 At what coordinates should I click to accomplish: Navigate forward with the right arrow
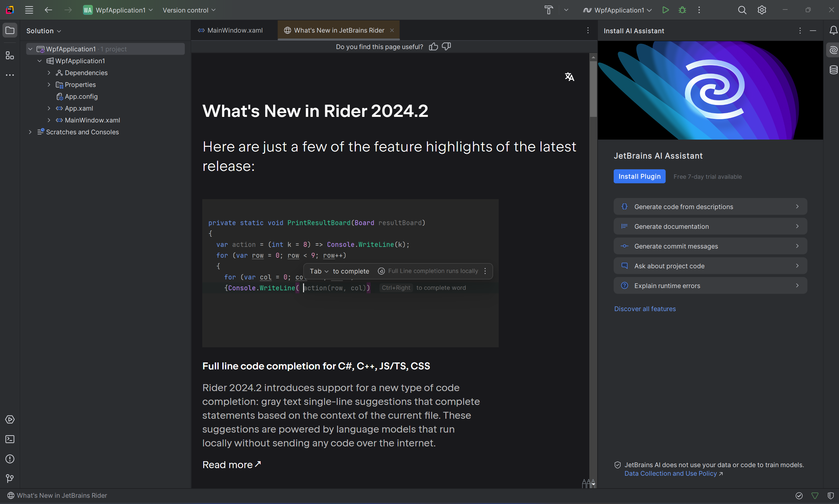[68, 10]
